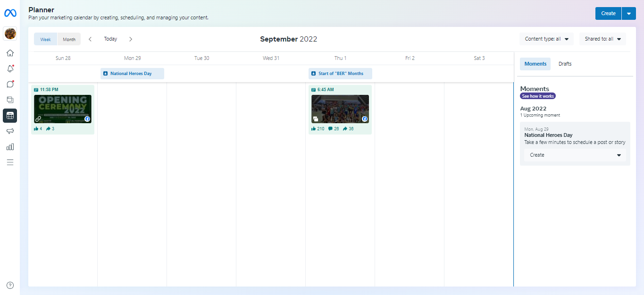Click the Sat 3 column header
The height and width of the screenshot is (295, 644).
[x=479, y=58]
